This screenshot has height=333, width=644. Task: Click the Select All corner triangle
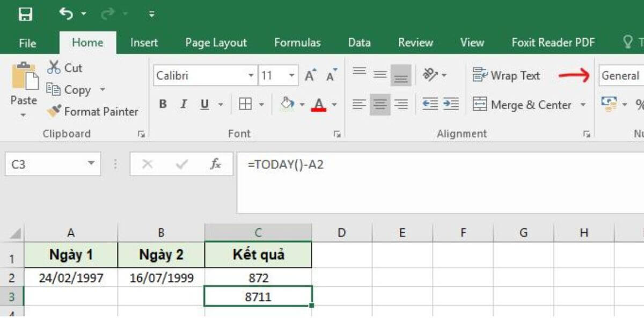(x=15, y=234)
